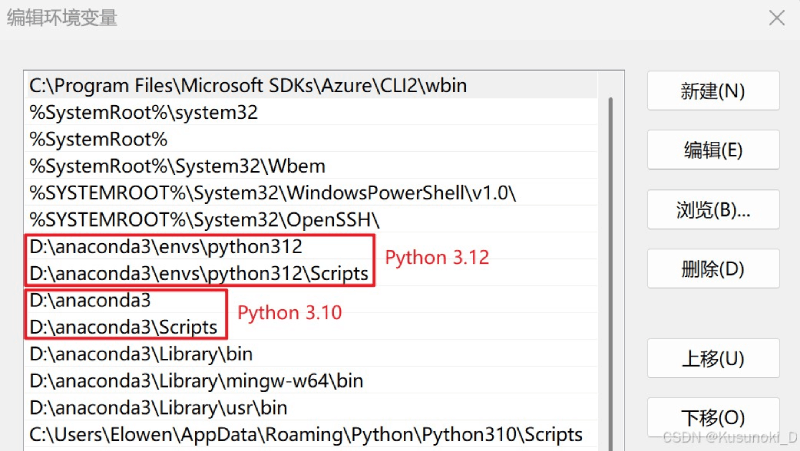This screenshot has height=451, width=800.
Task: Select the %SystemRoot%\system32 entry
Action: click(x=311, y=112)
